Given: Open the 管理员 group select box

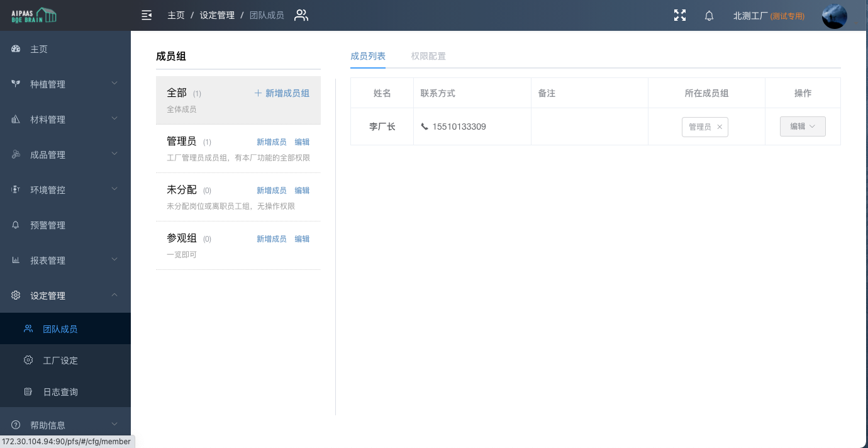Looking at the screenshot, I should (x=705, y=126).
